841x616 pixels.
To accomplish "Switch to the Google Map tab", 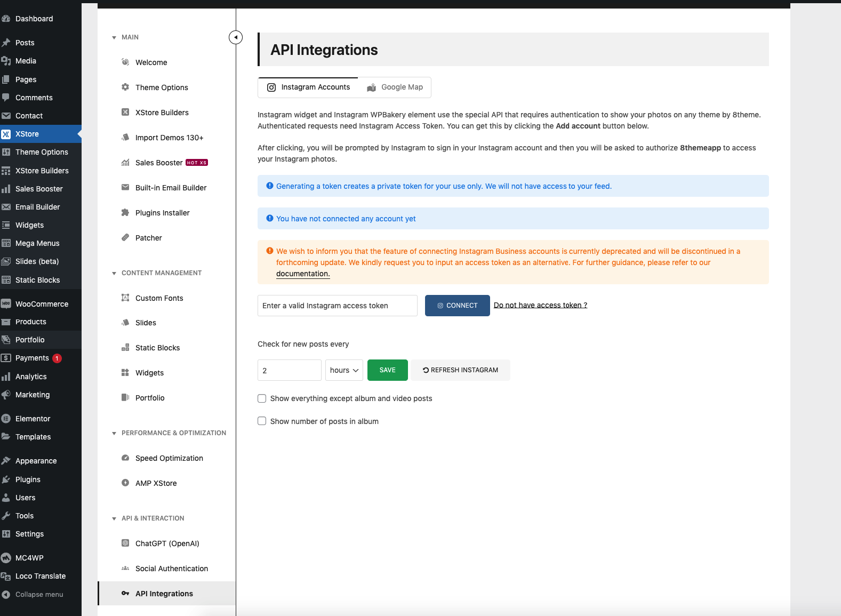I will coord(395,87).
